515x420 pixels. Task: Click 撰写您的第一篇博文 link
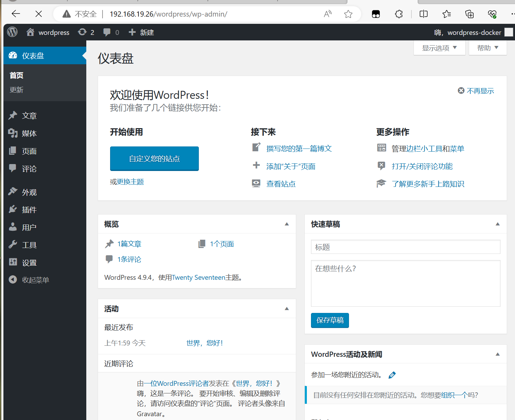[299, 149]
